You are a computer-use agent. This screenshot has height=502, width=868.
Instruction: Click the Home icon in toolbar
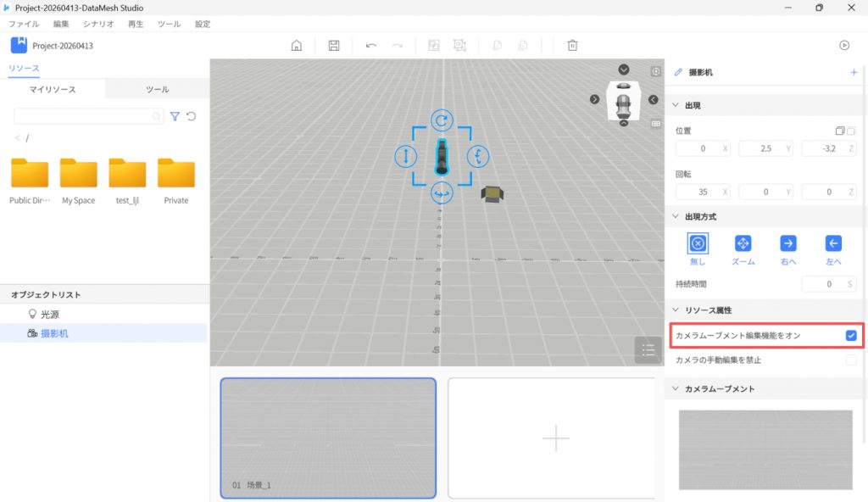click(297, 46)
